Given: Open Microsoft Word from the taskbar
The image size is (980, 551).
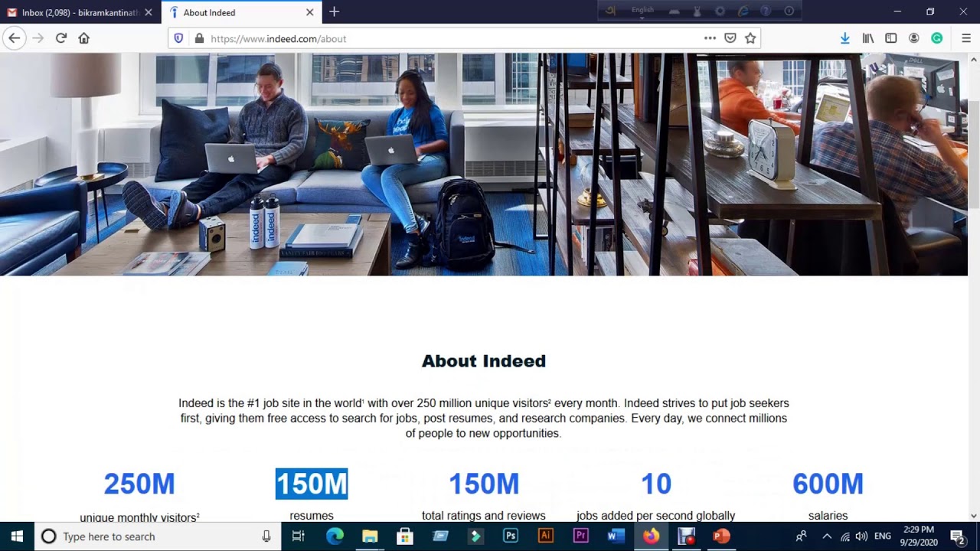Looking at the screenshot, I should pyautogui.click(x=616, y=536).
